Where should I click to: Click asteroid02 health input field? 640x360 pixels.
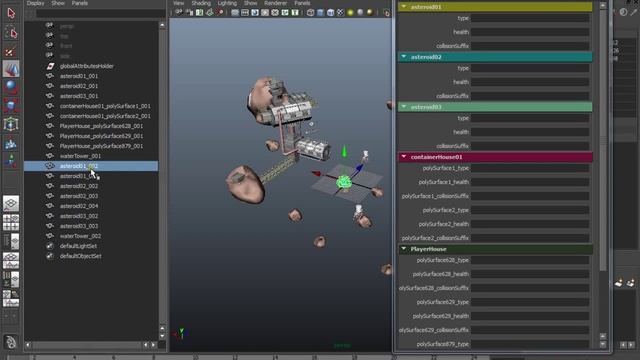click(x=530, y=82)
